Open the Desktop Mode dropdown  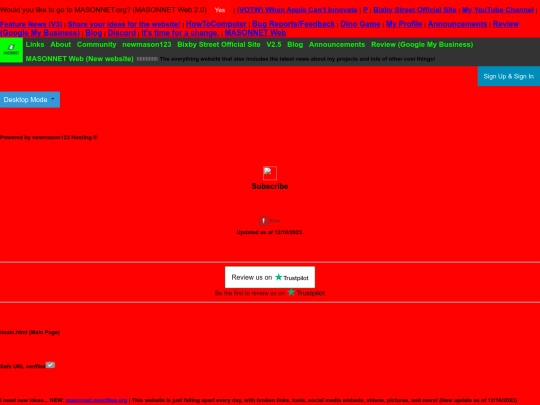tap(30, 100)
